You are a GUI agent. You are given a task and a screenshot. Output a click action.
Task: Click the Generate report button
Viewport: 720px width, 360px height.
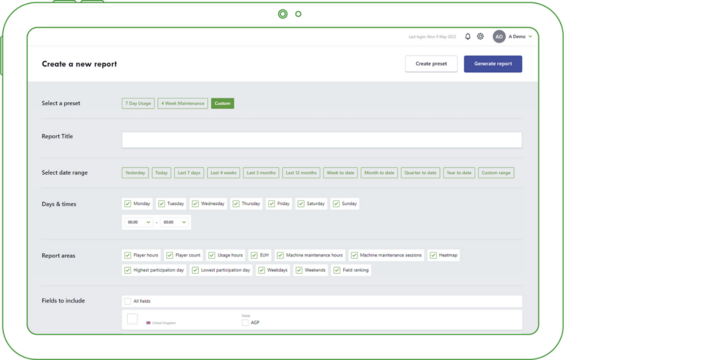click(493, 64)
